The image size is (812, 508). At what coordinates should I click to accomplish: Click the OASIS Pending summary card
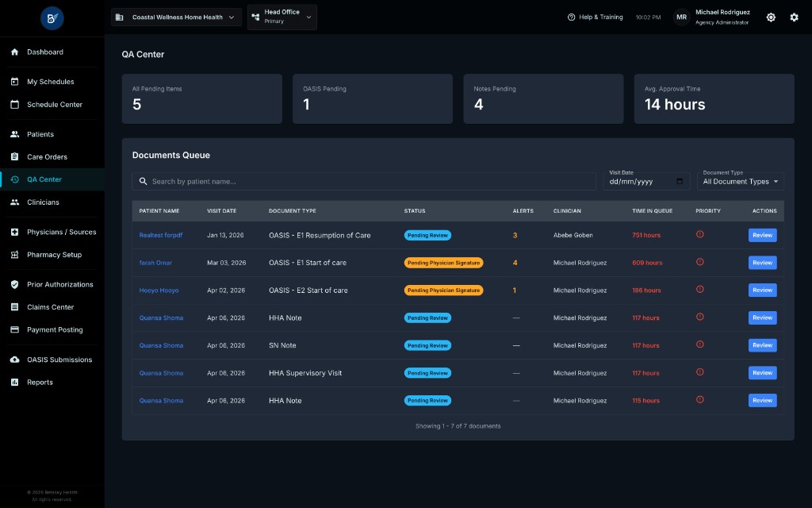(x=373, y=98)
